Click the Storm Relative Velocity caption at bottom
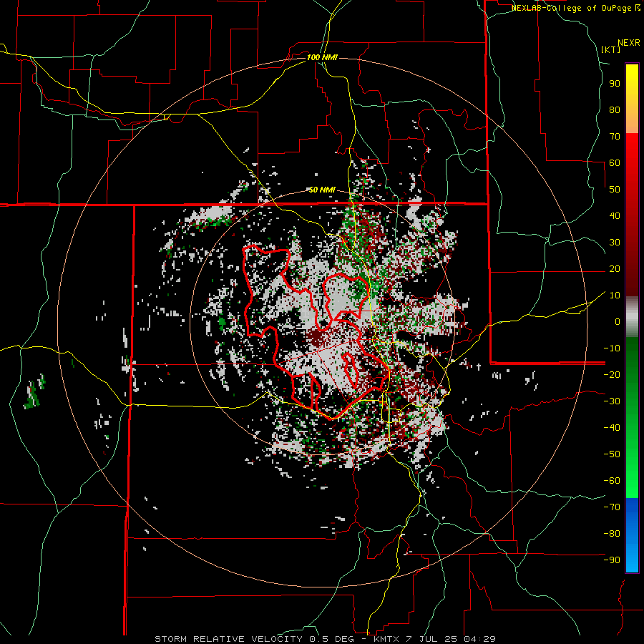 coord(326,639)
